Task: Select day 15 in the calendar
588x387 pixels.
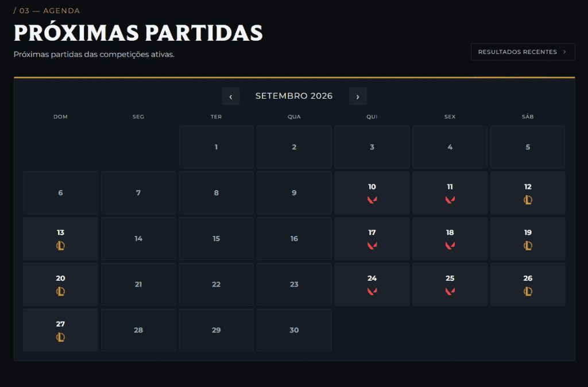Action: (x=216, y=238)
